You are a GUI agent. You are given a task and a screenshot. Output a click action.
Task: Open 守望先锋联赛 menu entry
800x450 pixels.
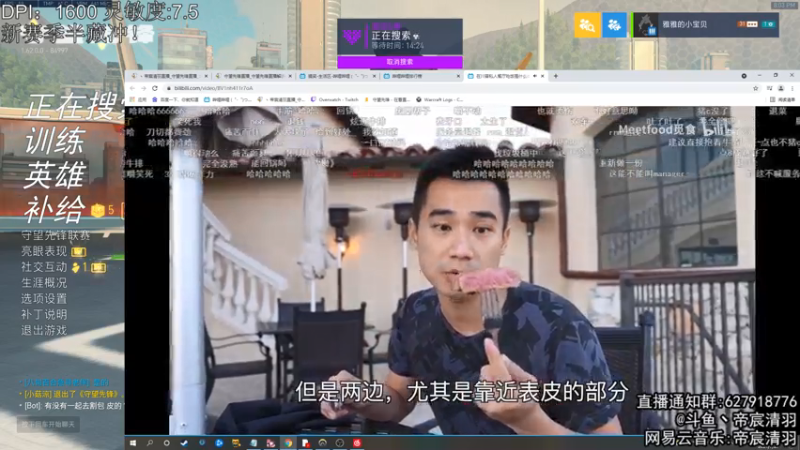tap(56, 235)
